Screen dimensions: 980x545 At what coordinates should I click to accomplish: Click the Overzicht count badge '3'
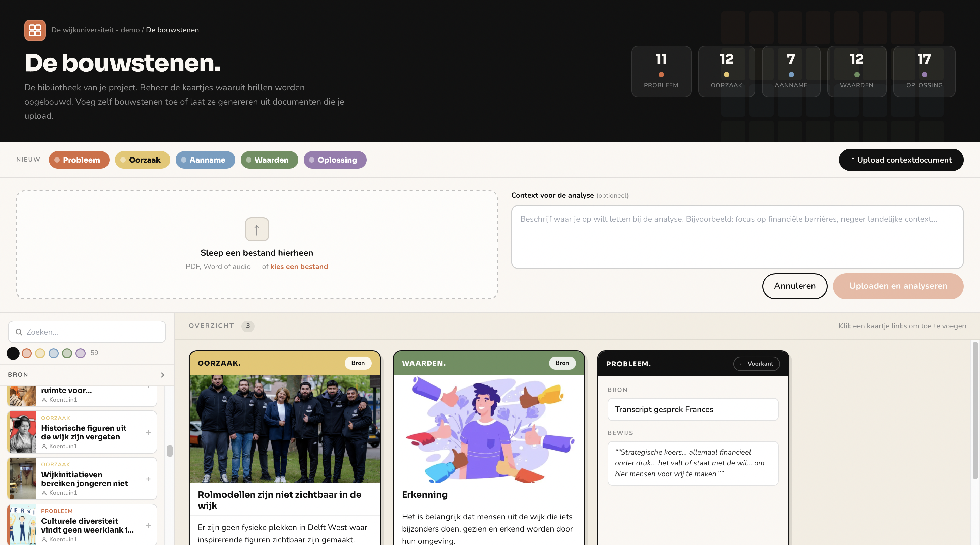click(248, 326)
